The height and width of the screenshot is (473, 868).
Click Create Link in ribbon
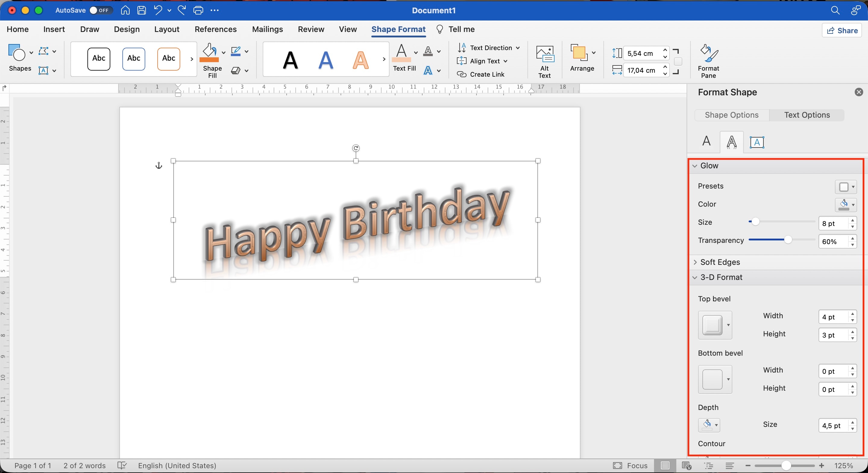[x=480, y=74]
